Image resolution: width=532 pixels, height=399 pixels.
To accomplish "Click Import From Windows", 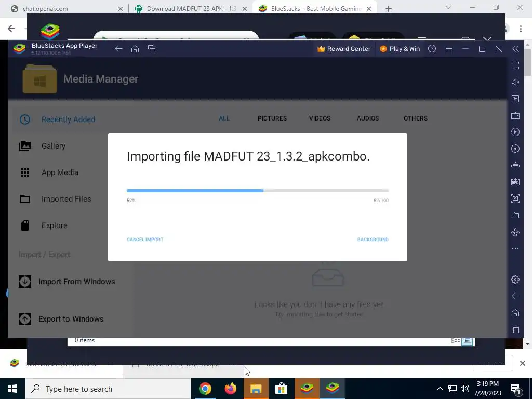I will [x=67, y=282].
